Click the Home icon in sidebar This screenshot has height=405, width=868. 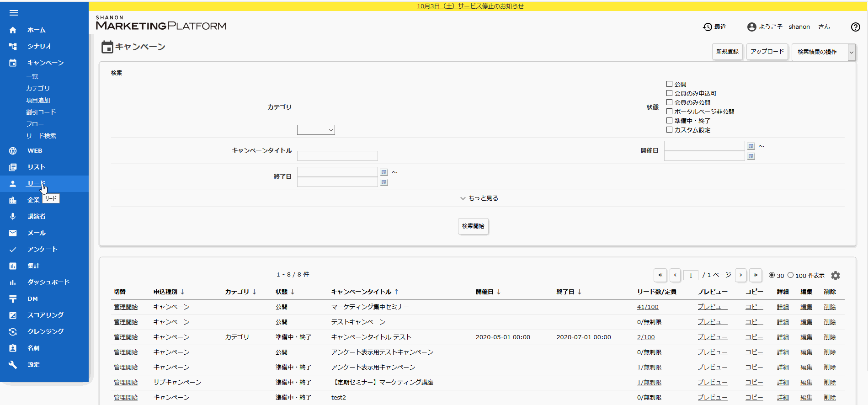pos(13,30)
